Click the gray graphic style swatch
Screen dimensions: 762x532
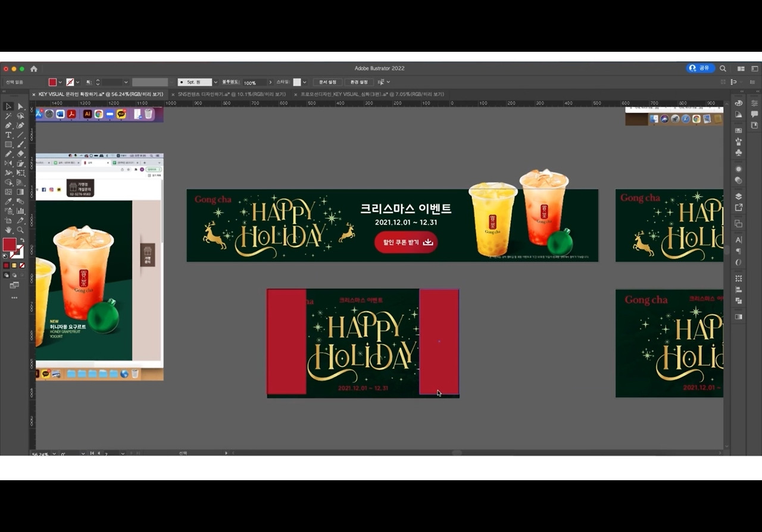(297, 82)
